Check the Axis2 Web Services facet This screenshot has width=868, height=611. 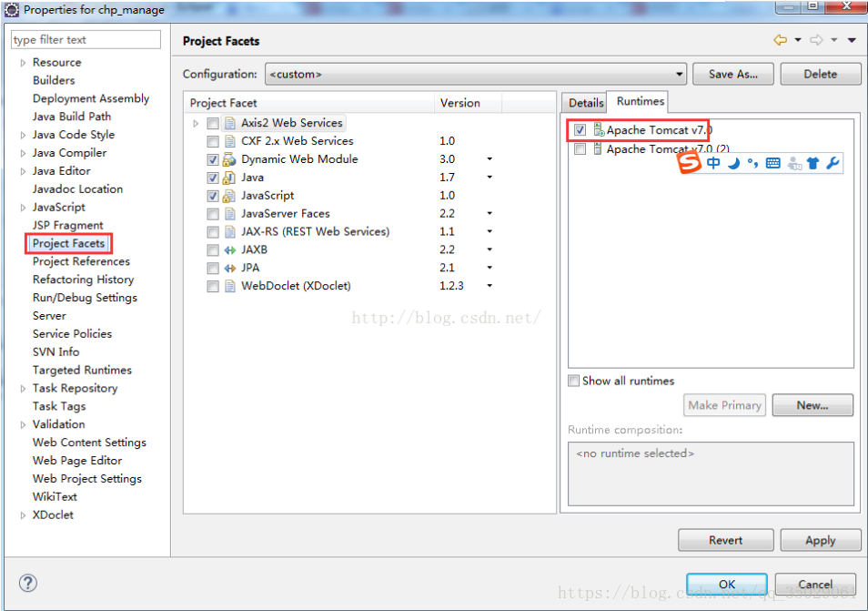click(x=213, y=123)
